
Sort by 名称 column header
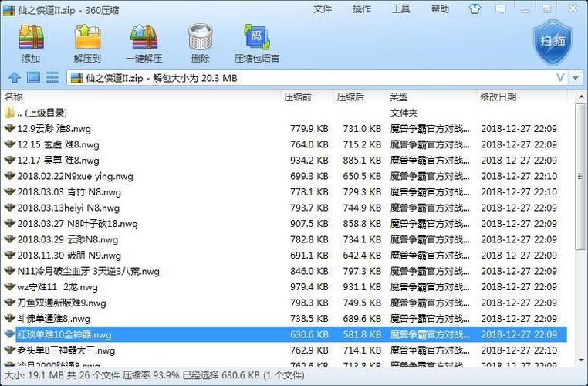[14, 96]
